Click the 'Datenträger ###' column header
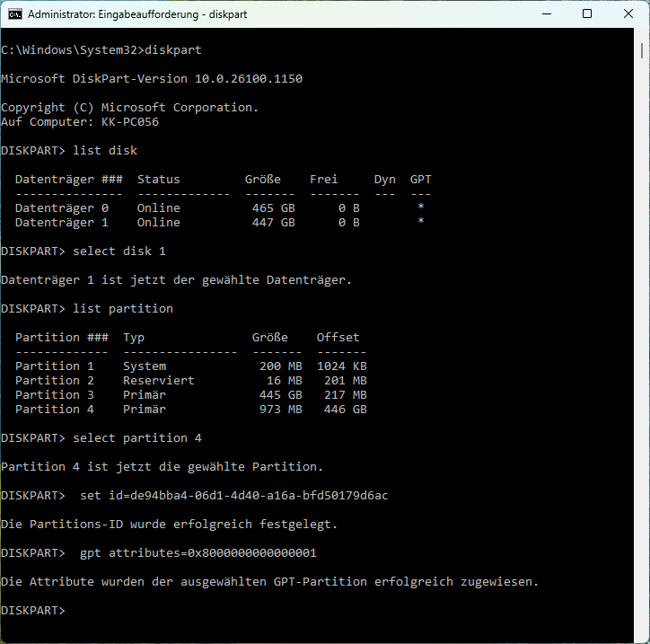650x644 pixels. [69, 180]
